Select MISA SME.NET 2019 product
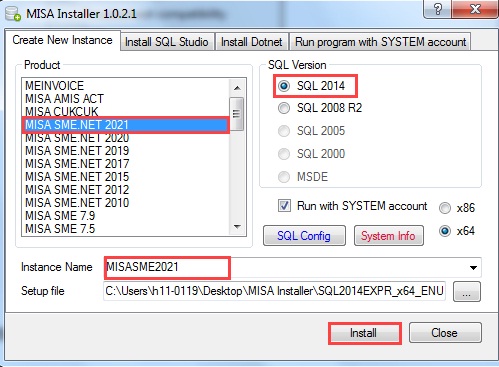The width and height of the screenshot is (499, 367). (126, 151)
